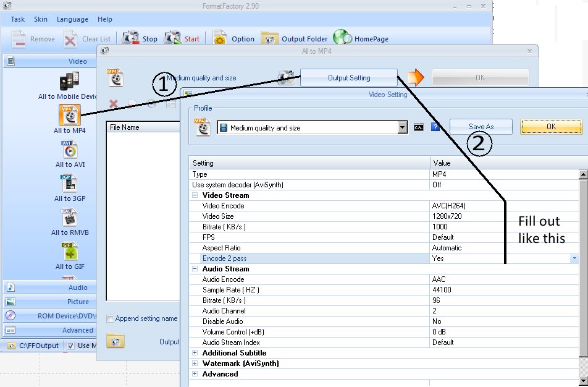
Task: Visit the HomePage globe icon
Action: [342, 38]
